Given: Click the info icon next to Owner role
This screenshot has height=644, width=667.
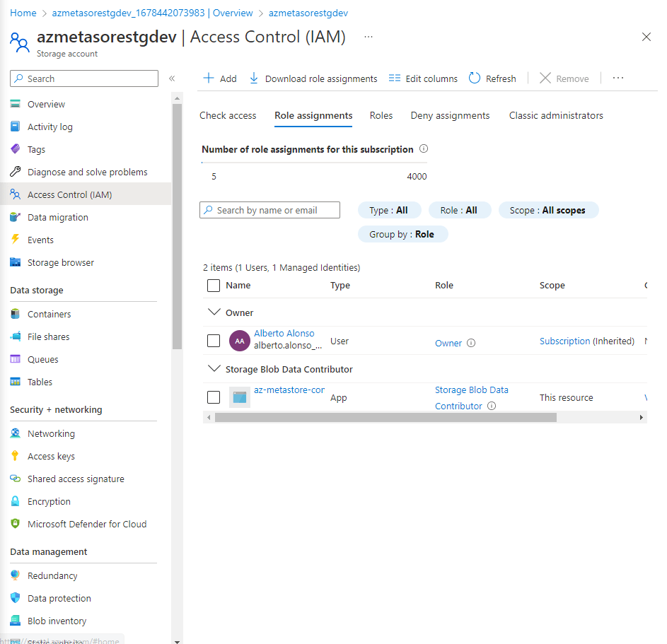Looking at the screenshot, I should 471,343.
